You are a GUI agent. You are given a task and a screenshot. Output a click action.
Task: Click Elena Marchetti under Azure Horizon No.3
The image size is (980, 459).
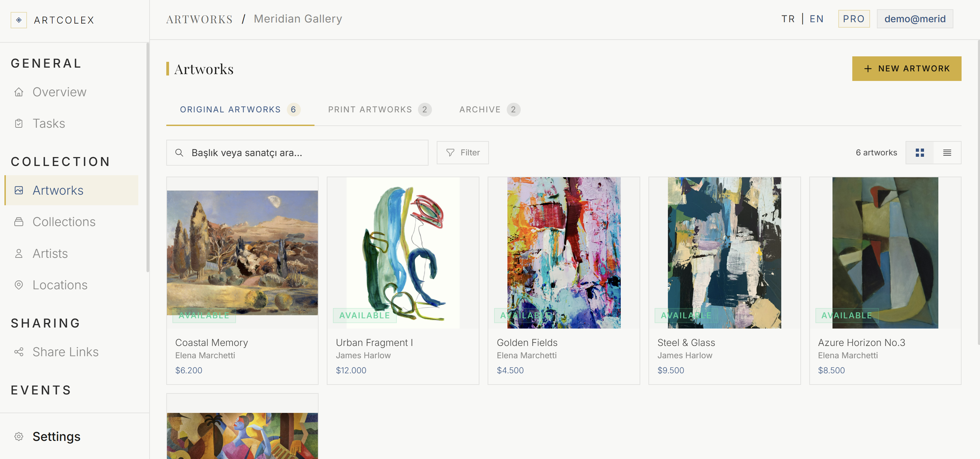click(x=848, y=356)
